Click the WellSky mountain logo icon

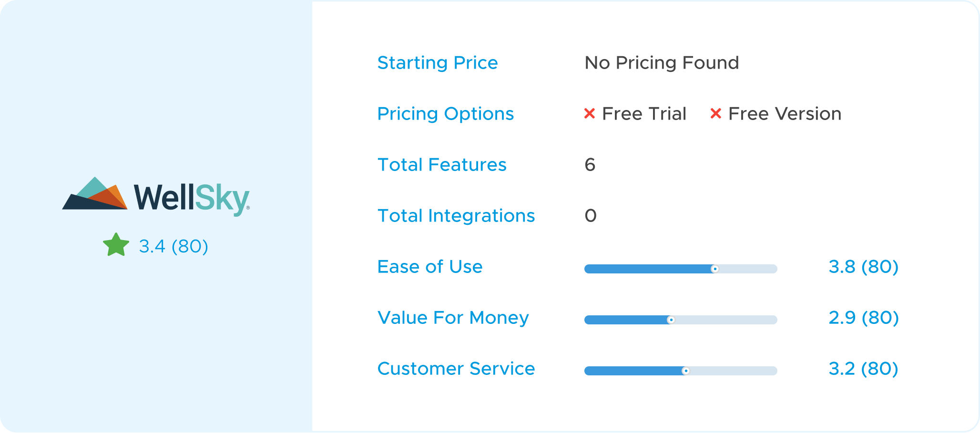pos(95,193)
